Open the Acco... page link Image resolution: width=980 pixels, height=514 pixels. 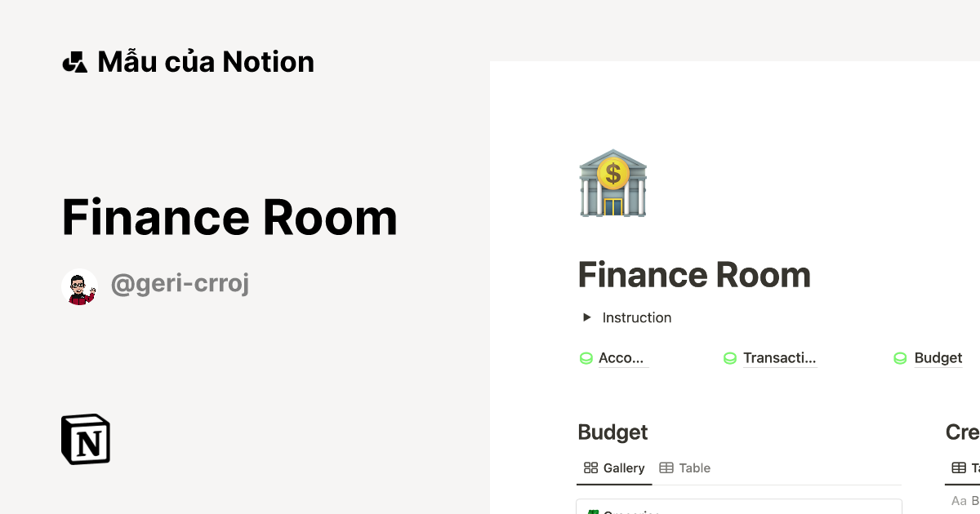pyautogui.click(x=621, y=357)
